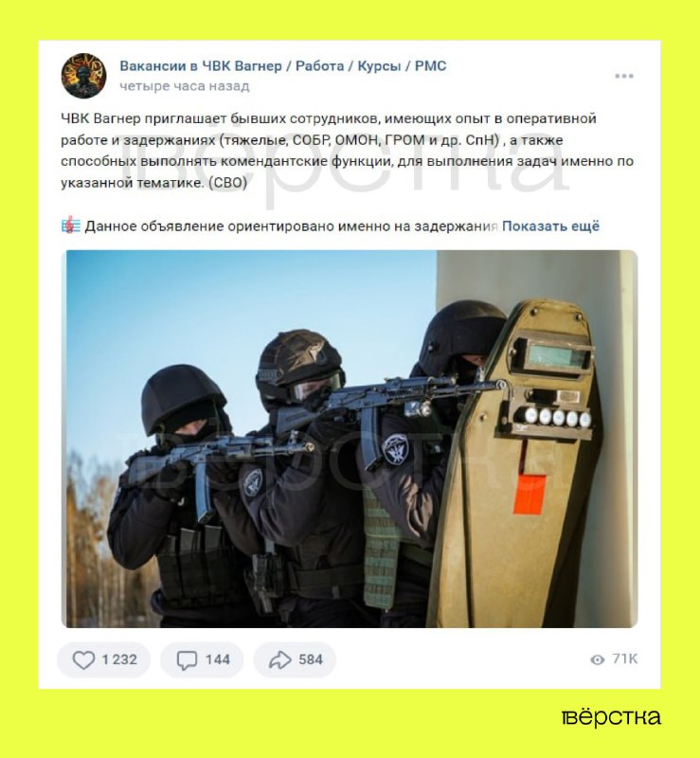Screen dimensions: 700x758
Task: Click the sheet-music emoji in the post
Action: [x=71, y=226]
